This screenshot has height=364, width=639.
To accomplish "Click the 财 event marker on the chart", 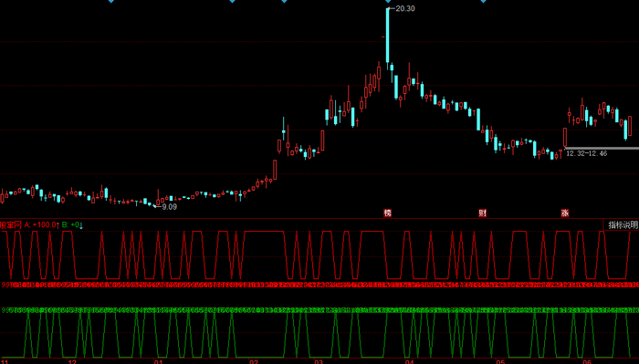I will 483,213.
